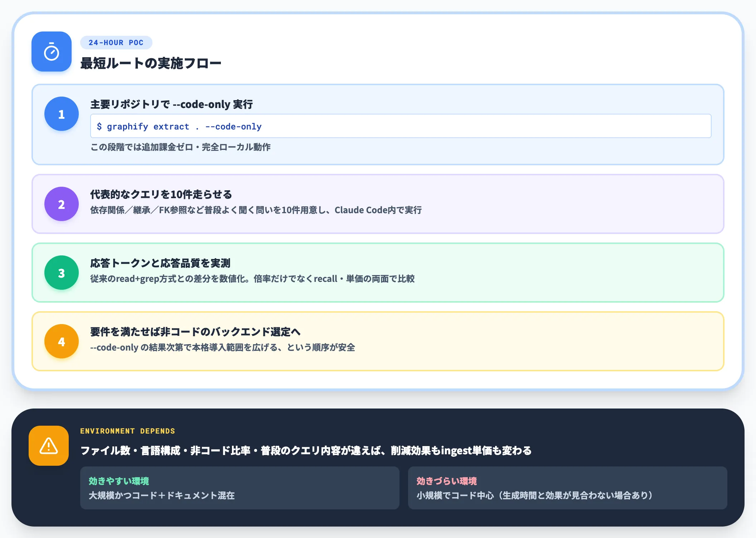Click the 効きやすい環境 card heading
Image resolution: width=756 pixels, height=538 pixels.
click(119, 481)
